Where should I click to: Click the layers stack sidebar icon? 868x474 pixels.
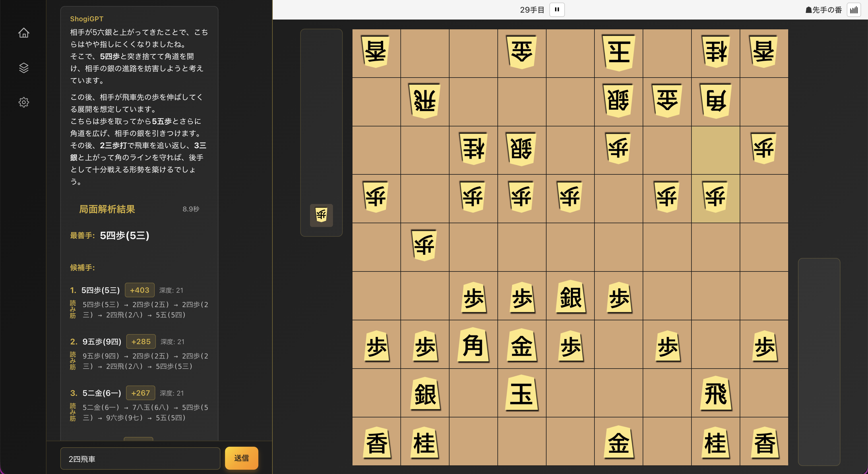(x=24, y=68)
